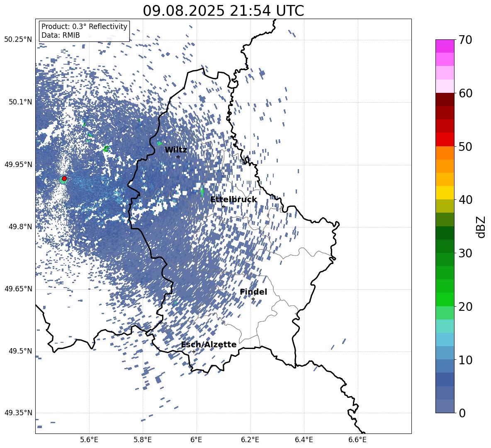
Task: Click the 5.6°E longitude label
Action: click(x=89, y=440)
